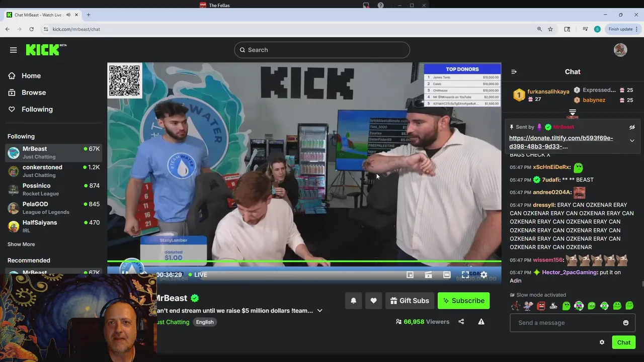Image resolution: width=644 pixels, height=362 pixels.
Task: Mute the Chat MrBeast browser tab
Action: click(x=68, y=15)
